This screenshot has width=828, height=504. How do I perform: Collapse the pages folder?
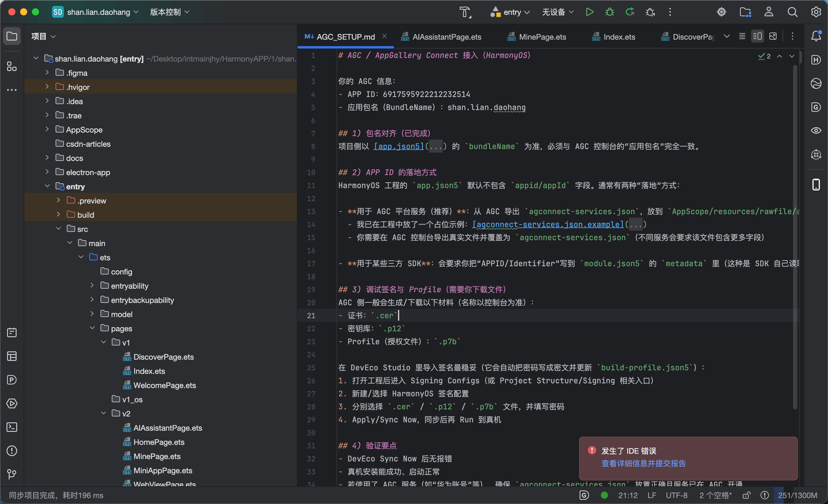92,328
